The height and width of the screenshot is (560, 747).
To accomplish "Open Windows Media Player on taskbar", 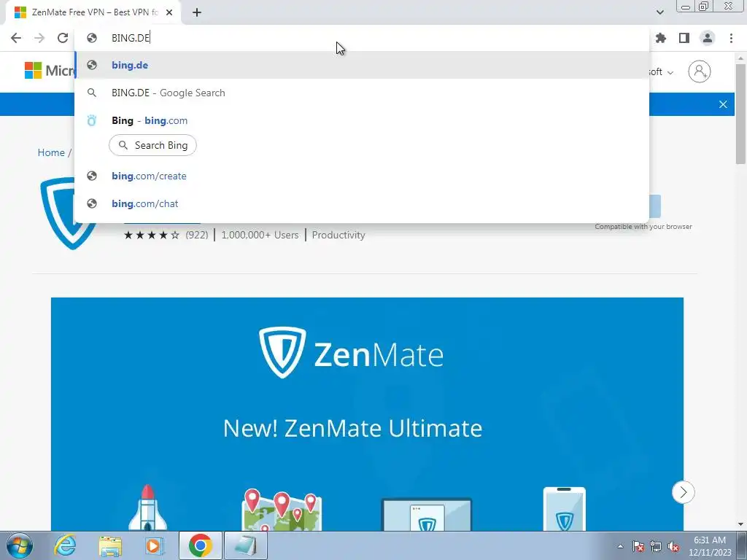I will click(x=153, y=545).
